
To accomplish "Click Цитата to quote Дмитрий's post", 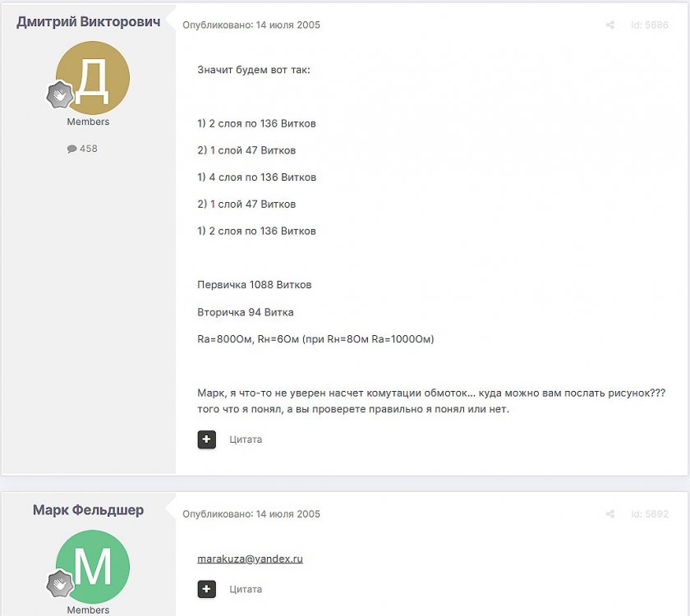I will (246, 439).
